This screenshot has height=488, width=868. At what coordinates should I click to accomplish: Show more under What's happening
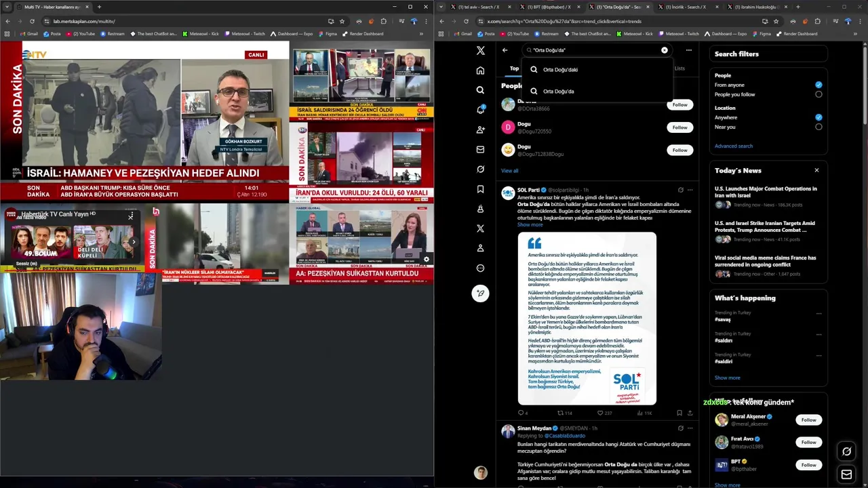click(727, 378)
